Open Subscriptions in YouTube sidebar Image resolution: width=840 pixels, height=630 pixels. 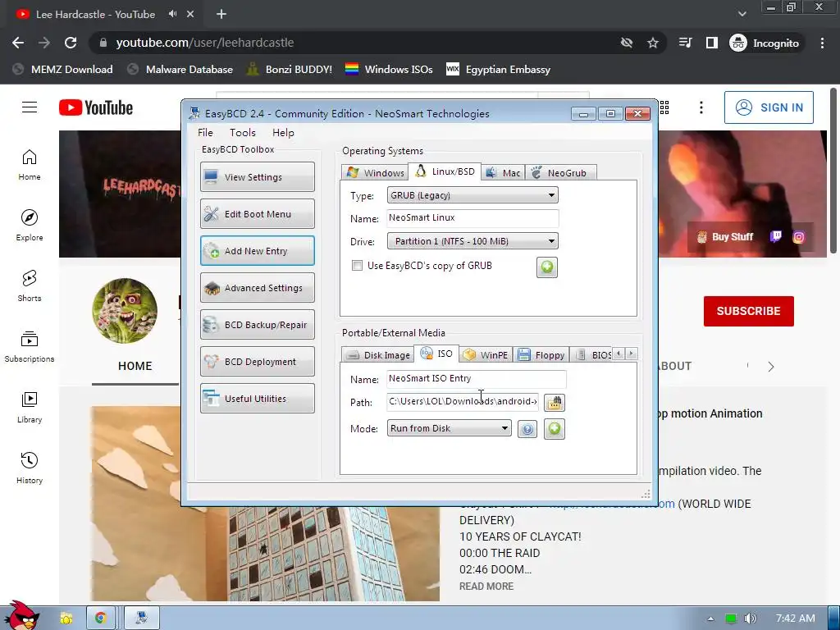click(30, 347)
